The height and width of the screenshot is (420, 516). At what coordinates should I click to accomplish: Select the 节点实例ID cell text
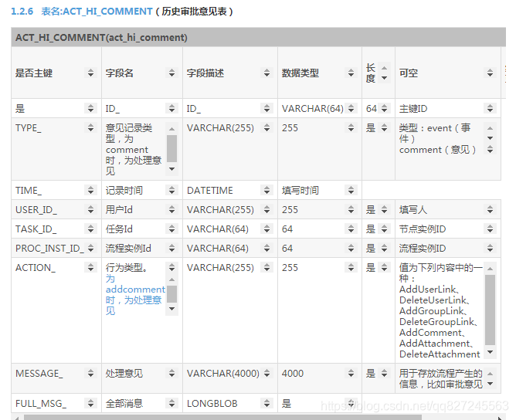pyautogui.click(x=423, y=229)
